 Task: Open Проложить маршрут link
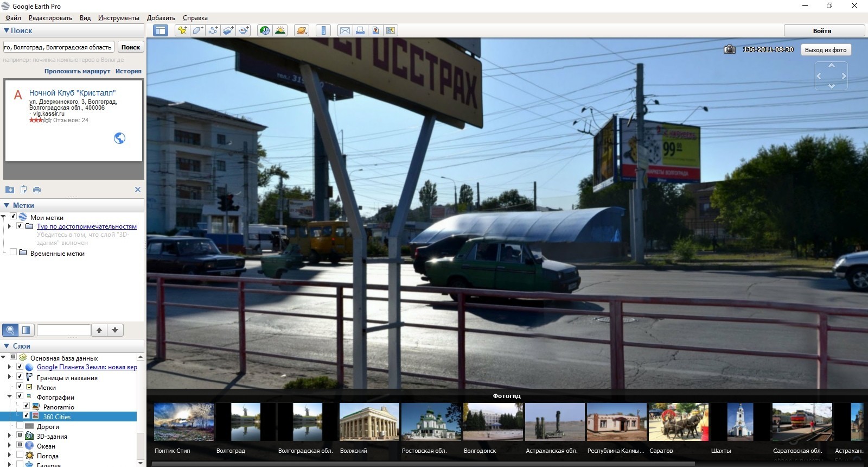(77, 71)
